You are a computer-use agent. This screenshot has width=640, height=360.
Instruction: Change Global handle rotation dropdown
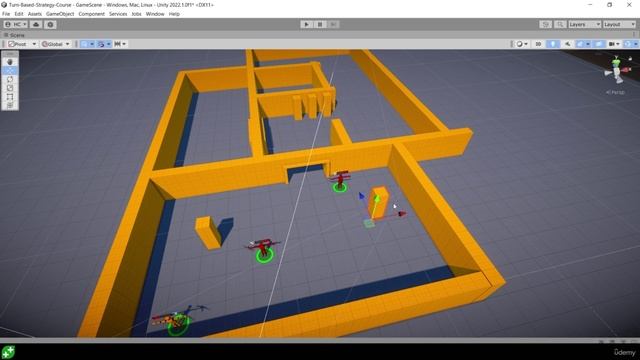56,44
